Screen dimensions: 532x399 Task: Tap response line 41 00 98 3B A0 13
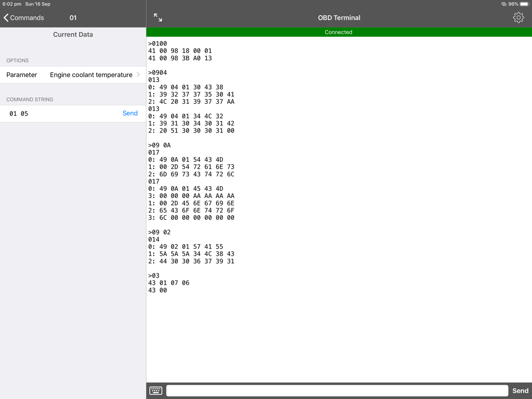(180, 58)
